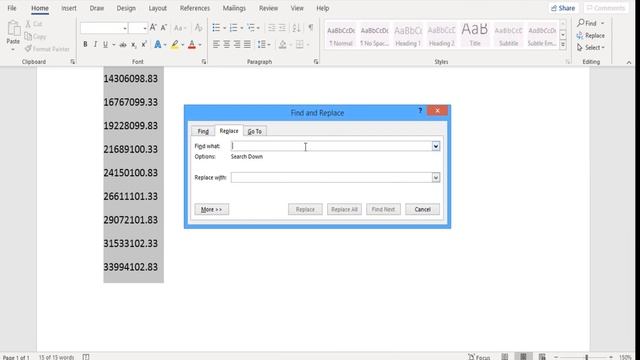
Task: Apply Title style
Action: pos(475,36)
